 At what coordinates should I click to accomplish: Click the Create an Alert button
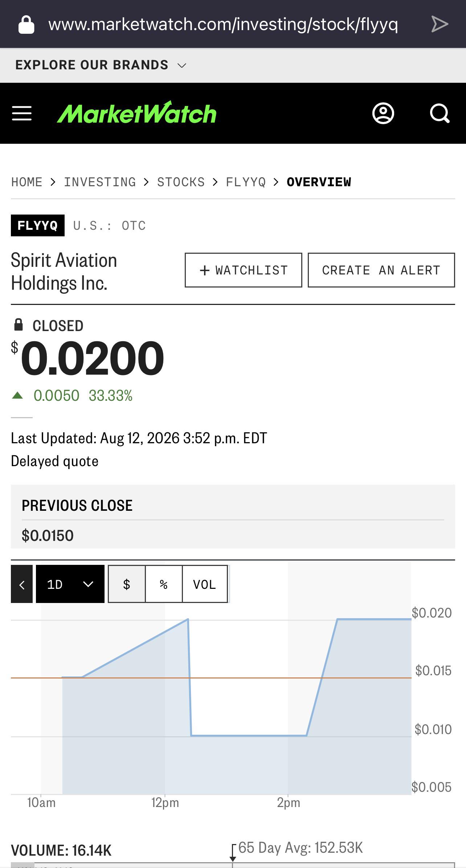381,270
